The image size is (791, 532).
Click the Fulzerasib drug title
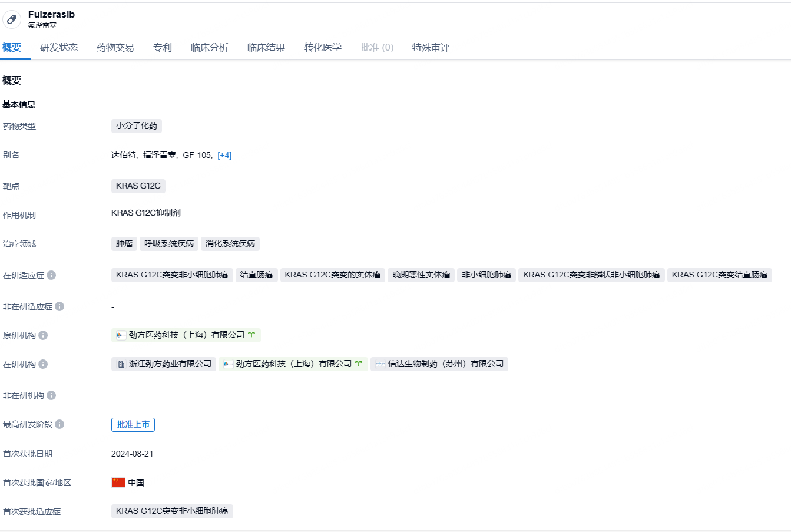coord(51,14)
